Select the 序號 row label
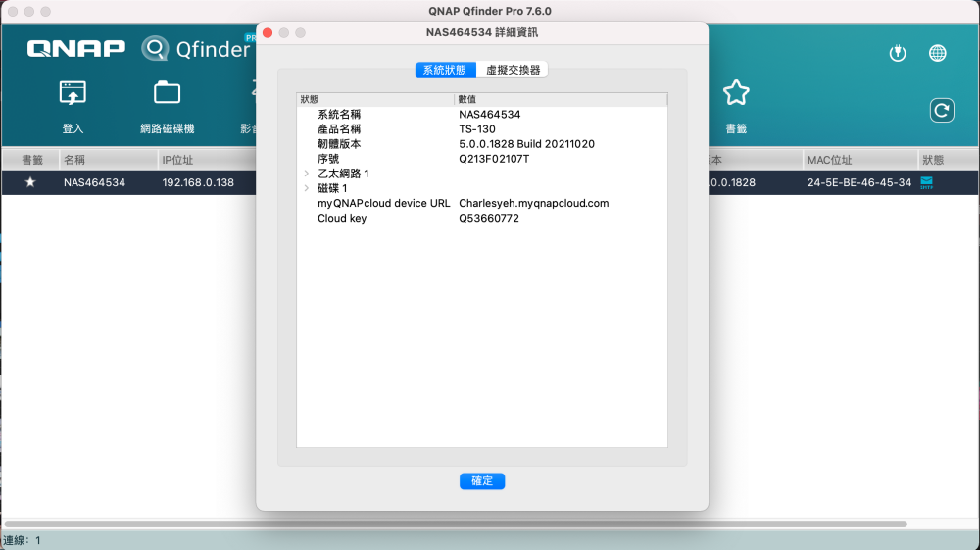Image resolution: width=980 pixels, height=550 pixels. point(328,159)
